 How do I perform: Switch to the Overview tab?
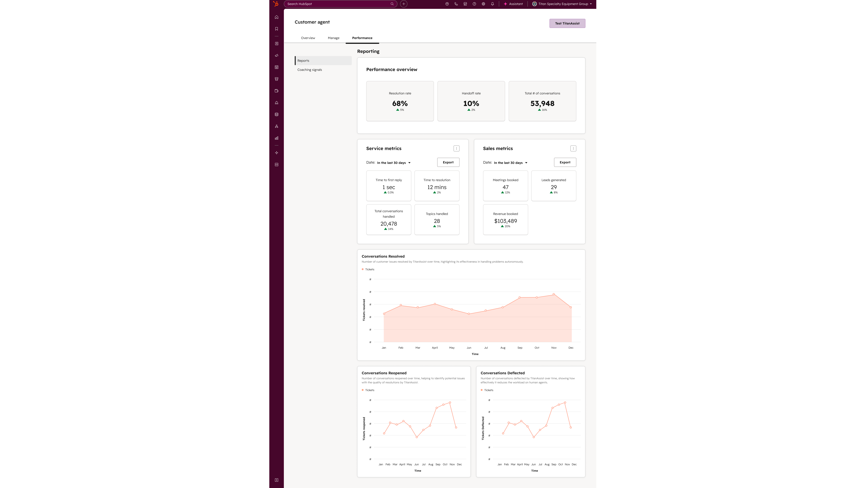pyautogui.click(x=308, y=38)
